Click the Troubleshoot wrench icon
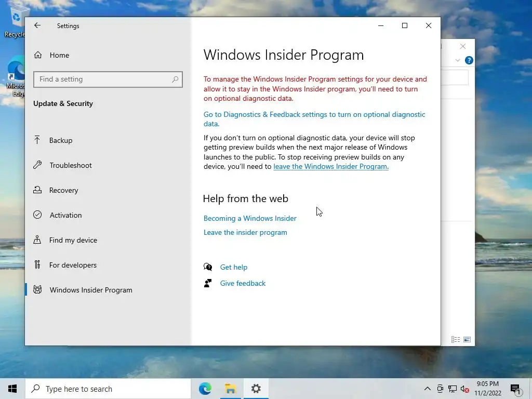 pyautogui.click(x=37, y=165)
